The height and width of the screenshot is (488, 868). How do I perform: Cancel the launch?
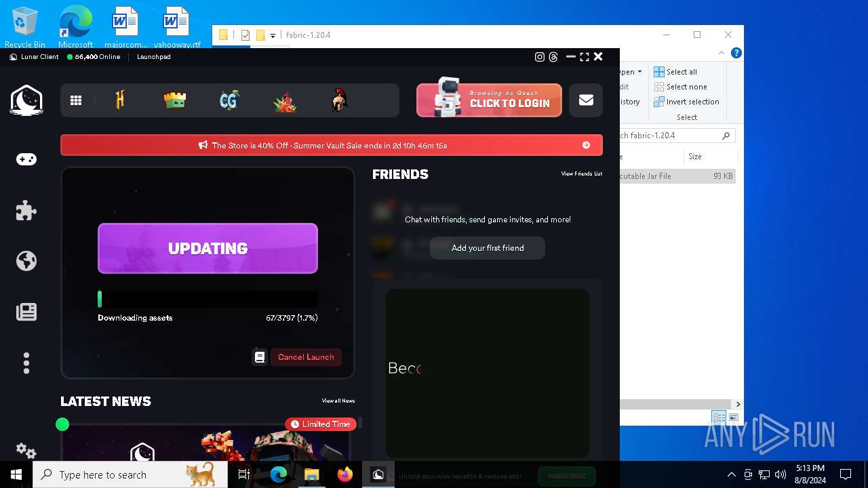[306, 357]
